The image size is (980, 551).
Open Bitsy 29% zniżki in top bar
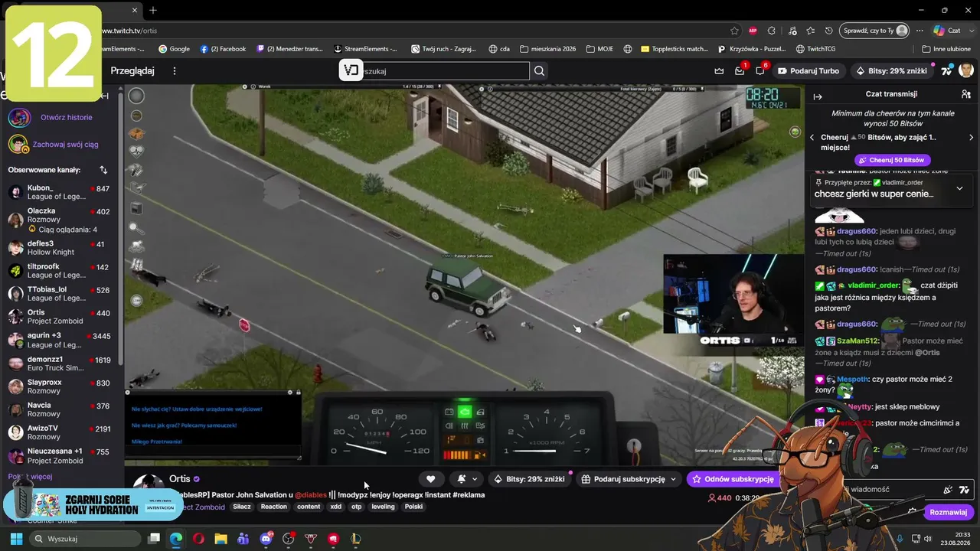point(891,70)
